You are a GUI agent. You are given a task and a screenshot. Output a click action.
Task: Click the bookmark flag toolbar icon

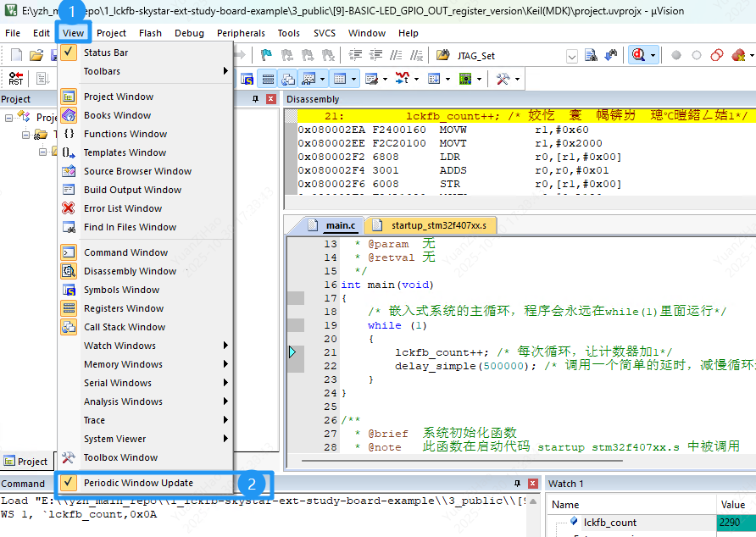[x=266, y=55]
